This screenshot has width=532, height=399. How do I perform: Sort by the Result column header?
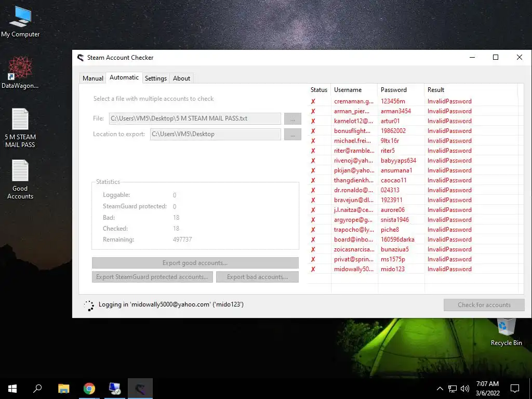pyautogui.click(x=471, y=90)
